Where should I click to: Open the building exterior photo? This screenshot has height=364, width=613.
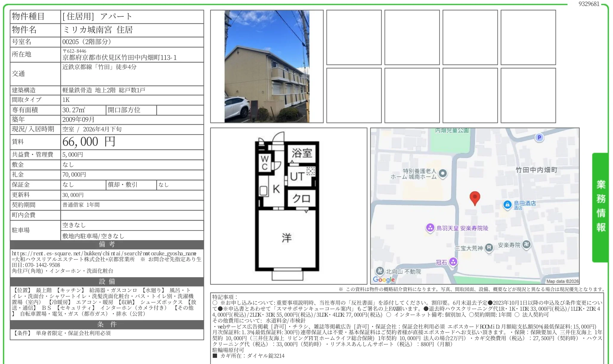[267, 66]
